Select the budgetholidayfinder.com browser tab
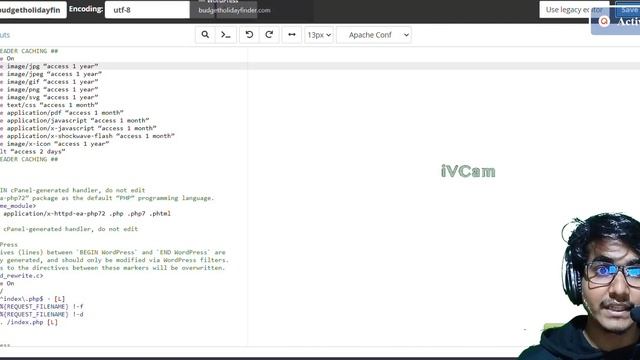Screen dimensions: 640x360 coord(234,10)
